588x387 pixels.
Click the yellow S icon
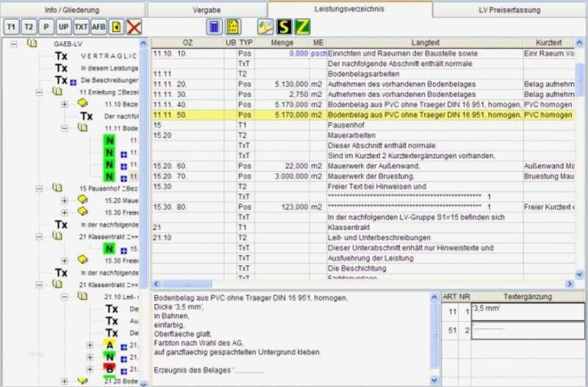tap(284, 27)
